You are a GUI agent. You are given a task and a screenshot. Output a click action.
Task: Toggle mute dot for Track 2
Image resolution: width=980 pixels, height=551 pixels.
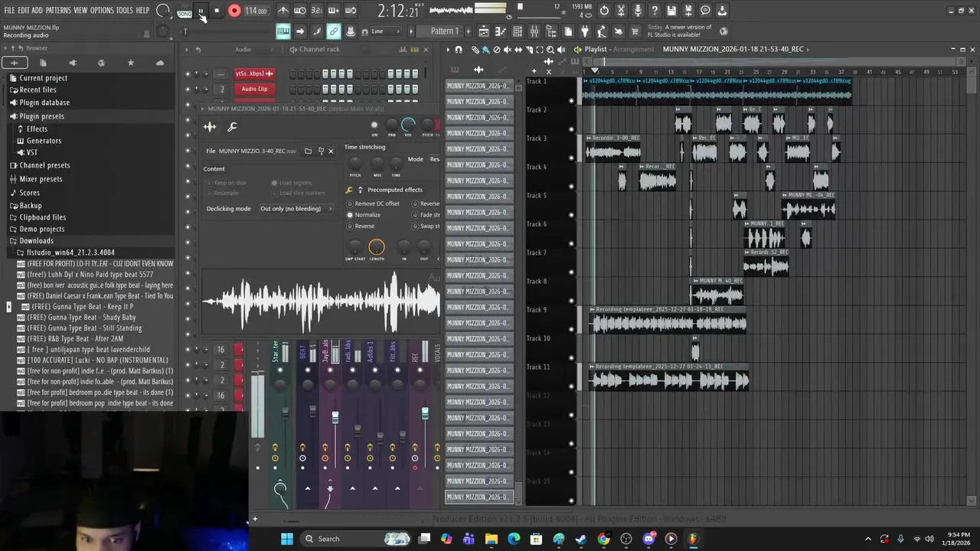(571, 129)
